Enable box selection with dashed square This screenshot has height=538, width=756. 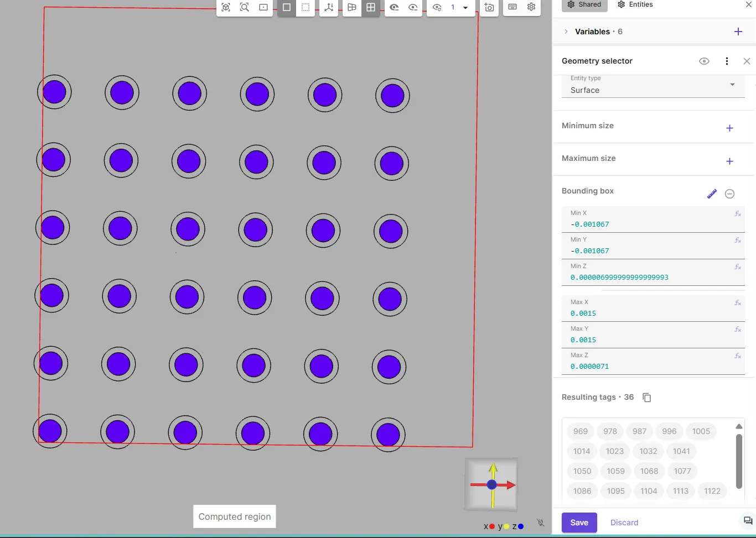[305, 7]
